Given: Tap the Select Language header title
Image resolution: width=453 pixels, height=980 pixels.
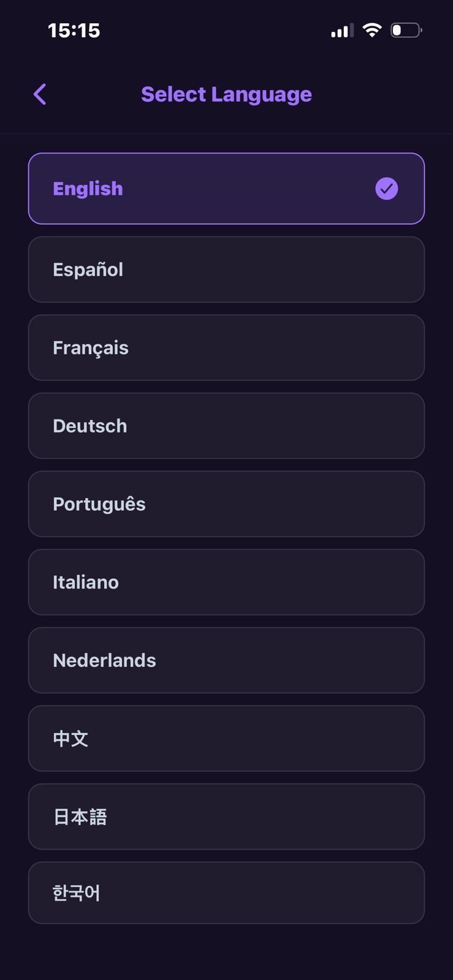Looking at the screenshot, I should click(x=226, y=94).
